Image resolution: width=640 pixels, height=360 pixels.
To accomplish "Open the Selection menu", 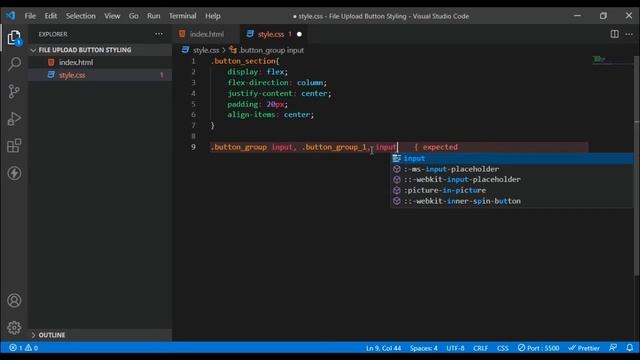I will point(80,16).
